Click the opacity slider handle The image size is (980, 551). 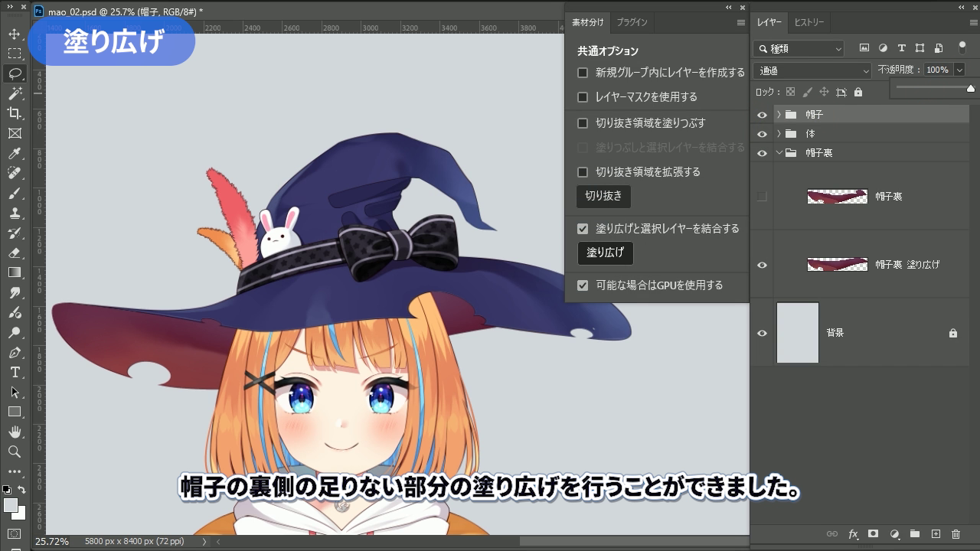[971, 89]
